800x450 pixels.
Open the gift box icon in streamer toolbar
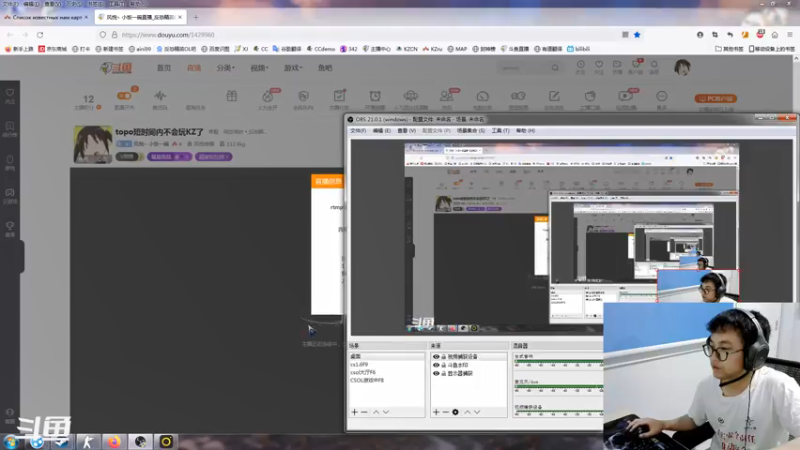tap(232, 96)
